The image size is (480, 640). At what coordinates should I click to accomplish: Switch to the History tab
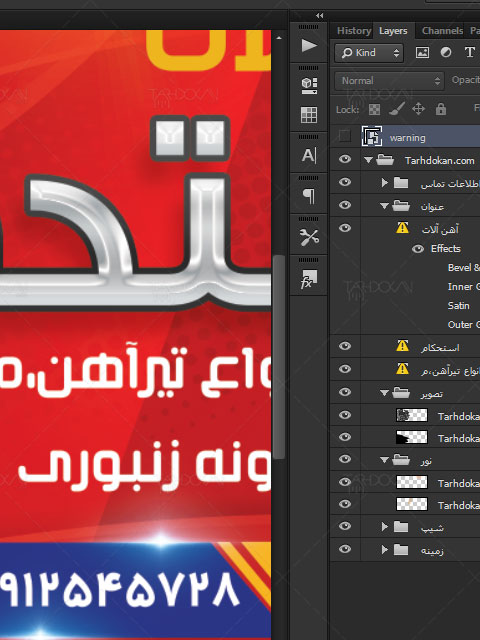[x=353, y=31]
